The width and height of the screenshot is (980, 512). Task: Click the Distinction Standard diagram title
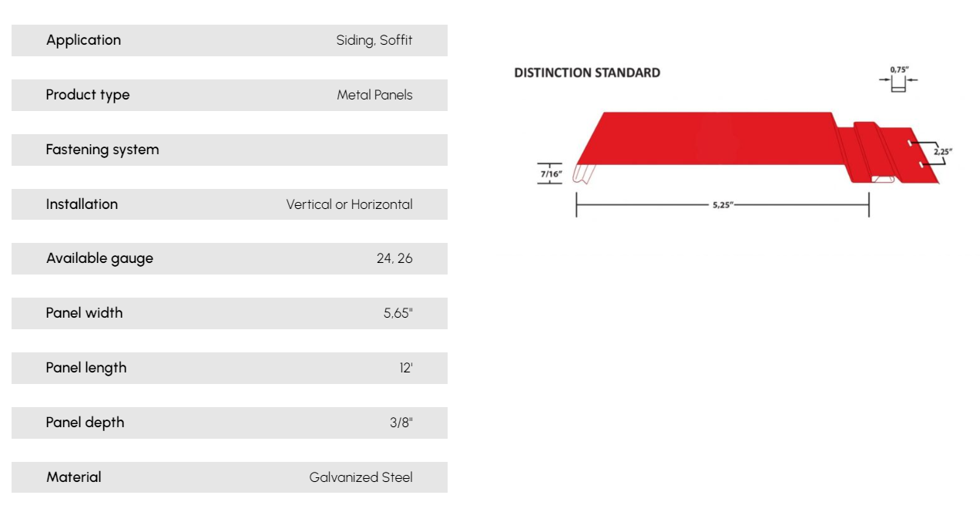pos(587,72)
